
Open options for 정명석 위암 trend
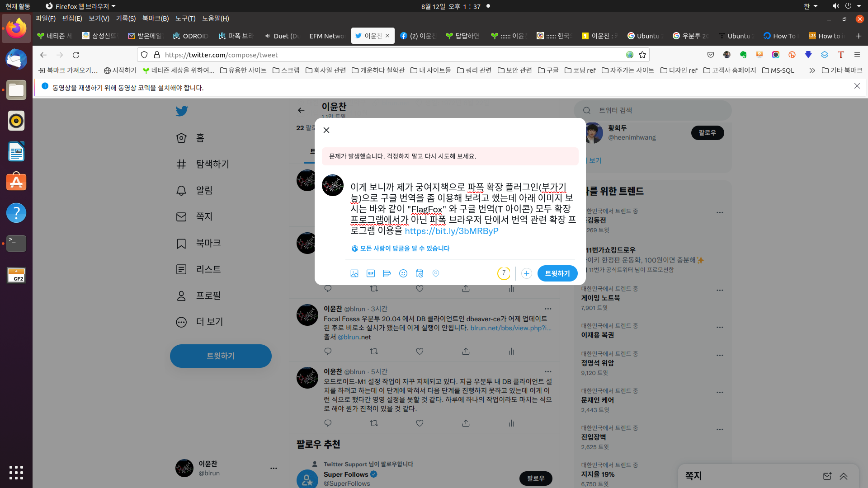tap(720, 355)
